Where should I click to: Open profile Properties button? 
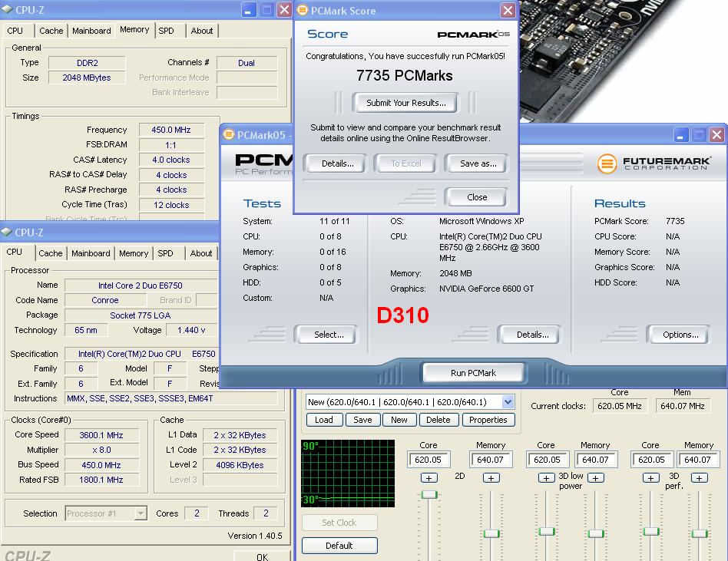tap(488, 420)
